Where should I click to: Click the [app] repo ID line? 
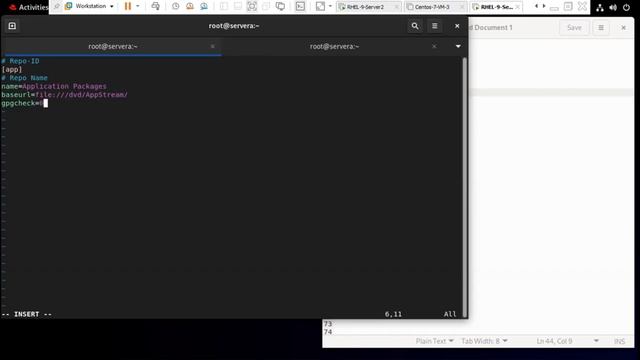tap(12, 69)
